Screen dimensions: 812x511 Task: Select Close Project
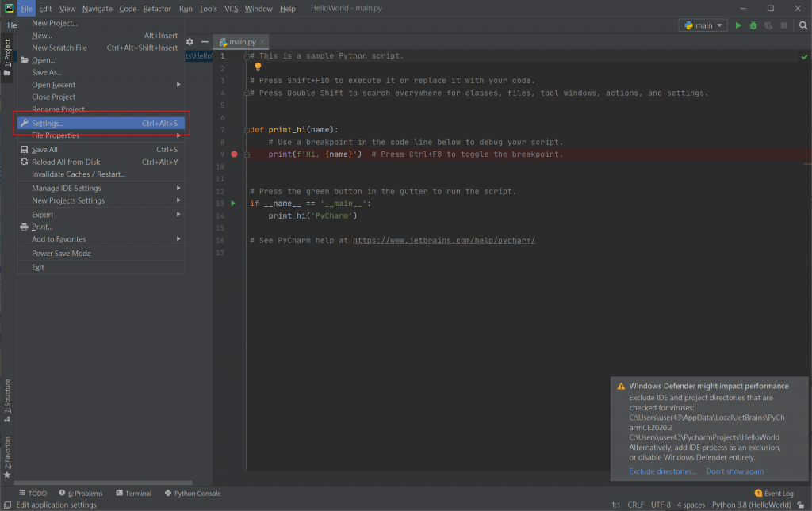click(x=101, y=97)
